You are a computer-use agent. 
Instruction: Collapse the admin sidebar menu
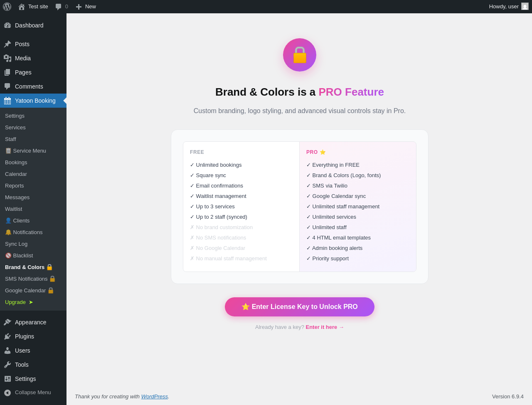click(x=33, y=393)
